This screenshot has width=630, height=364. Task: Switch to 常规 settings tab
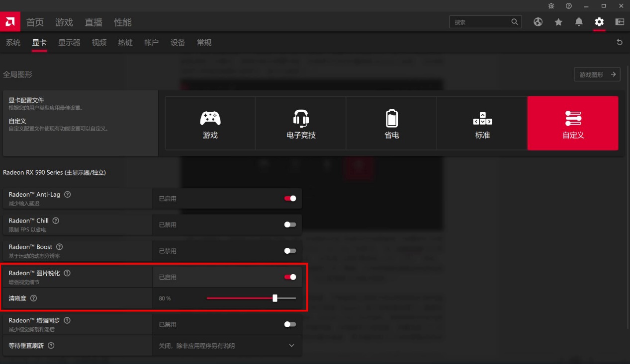(204, 43)
